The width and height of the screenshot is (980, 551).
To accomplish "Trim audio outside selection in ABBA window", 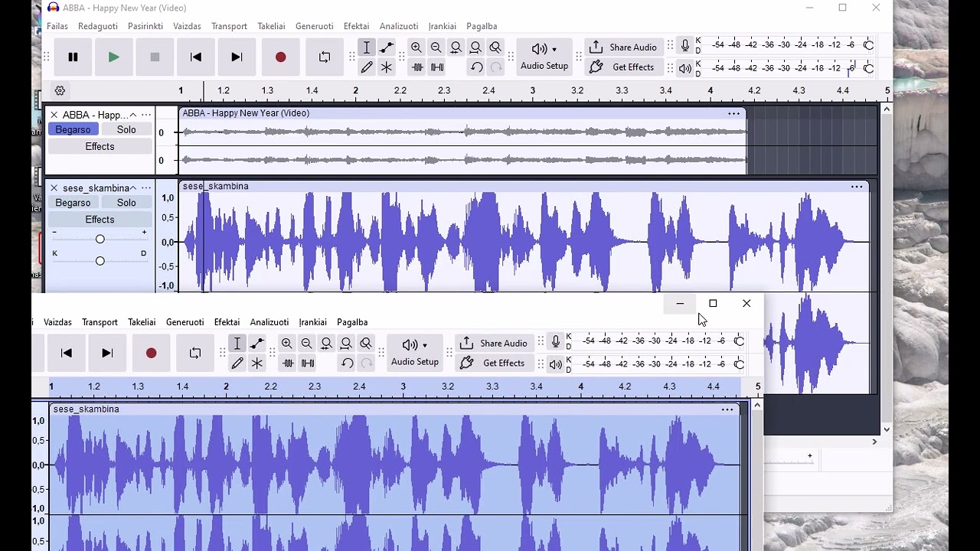I will (x=417, y=67).
